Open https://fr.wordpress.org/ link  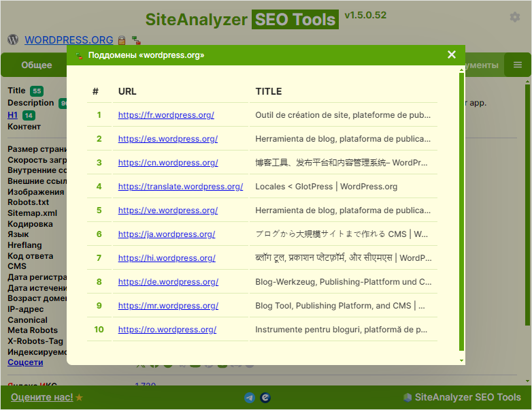coord(166,115)
